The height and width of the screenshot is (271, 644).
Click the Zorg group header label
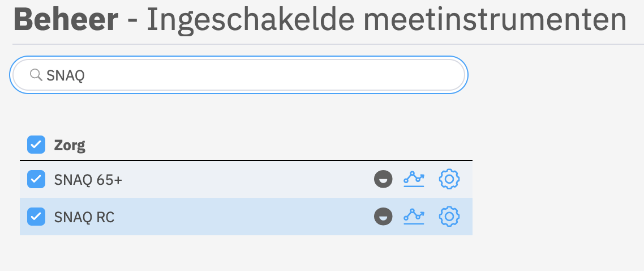(70, 146)
